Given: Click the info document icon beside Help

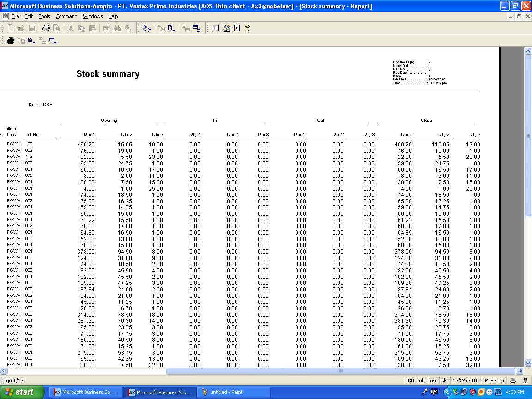Looking at the screenshot, I should [237, 29].
